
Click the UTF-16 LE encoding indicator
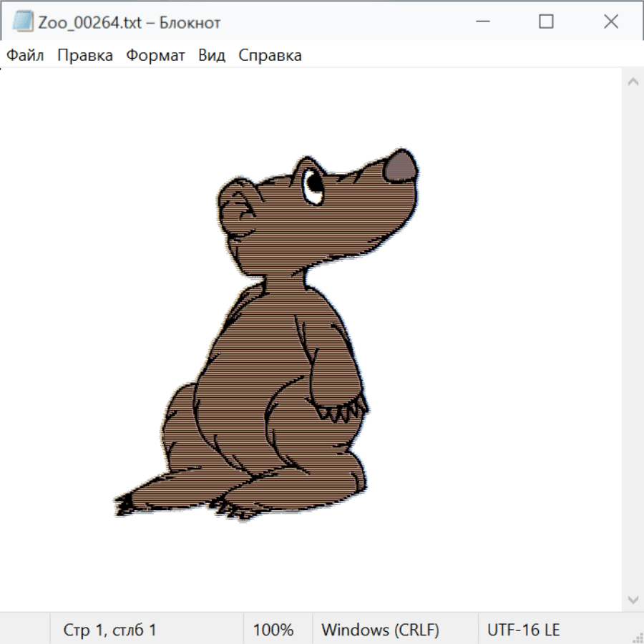tap(524, 630)
